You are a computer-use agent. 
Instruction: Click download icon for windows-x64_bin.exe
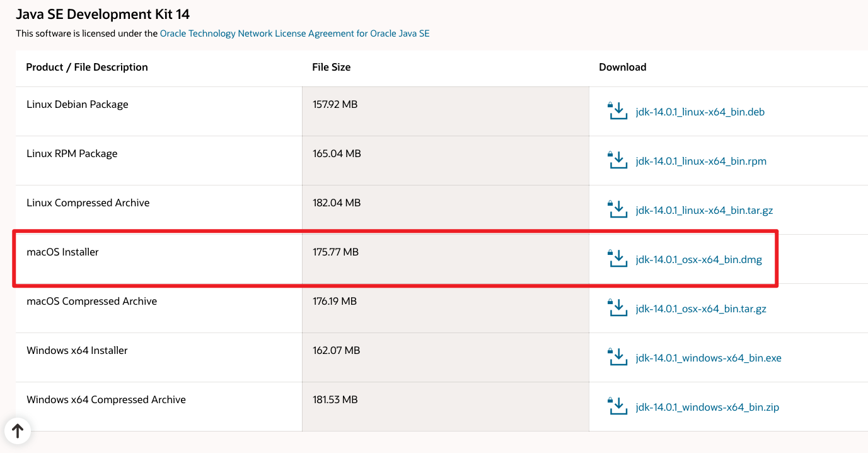click(x=618, y=356)
